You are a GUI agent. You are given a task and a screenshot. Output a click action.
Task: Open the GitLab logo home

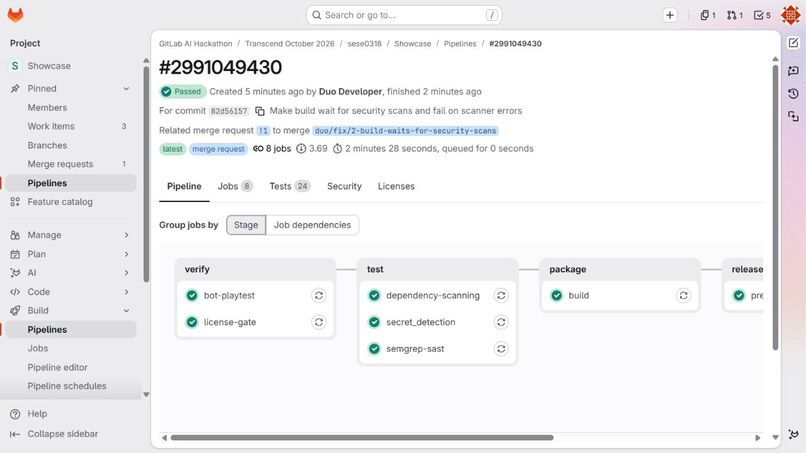coord(15,15)
